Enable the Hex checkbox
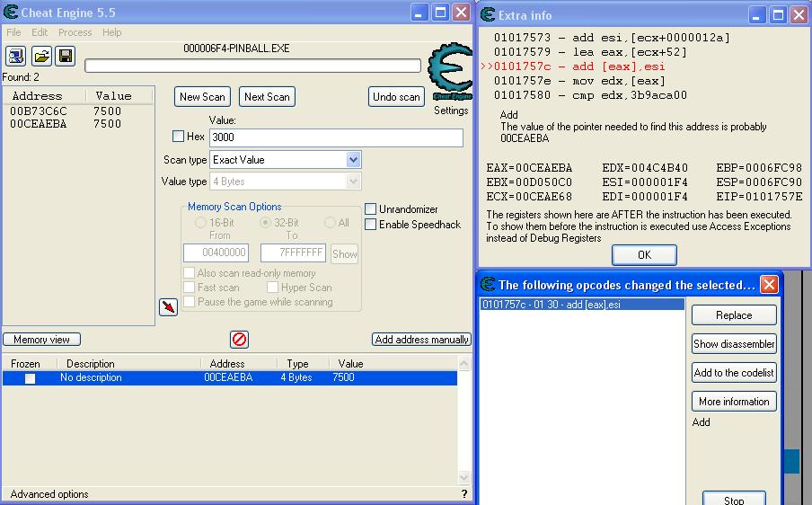The image size is (812, 505). point(178,137)
